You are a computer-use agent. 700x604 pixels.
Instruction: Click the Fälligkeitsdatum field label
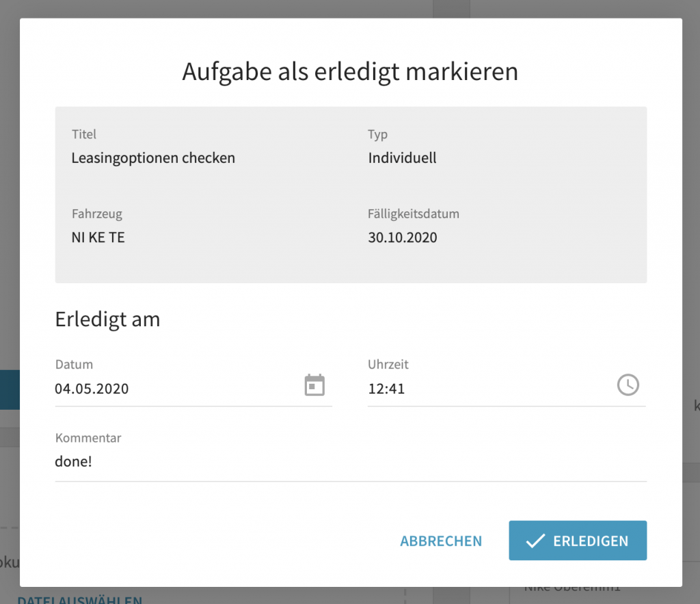[414, 214]
